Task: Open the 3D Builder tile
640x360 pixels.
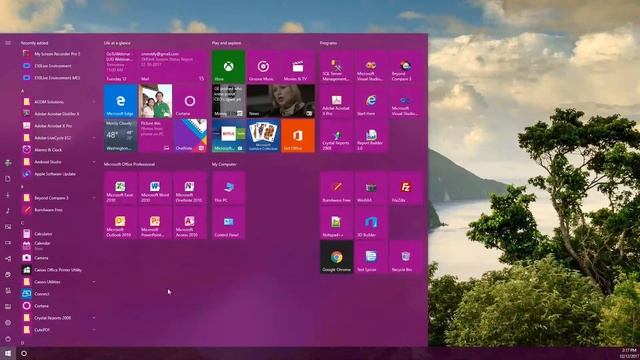Action: tap(371, 222)
